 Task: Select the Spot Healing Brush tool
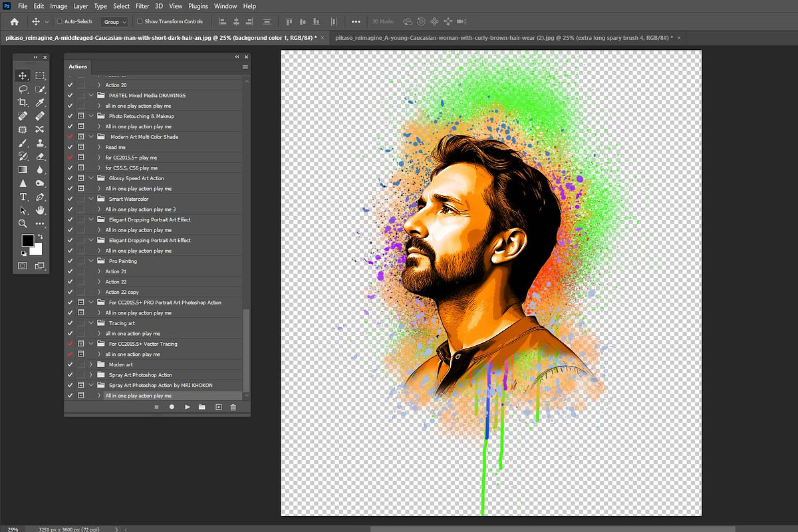tap(23, 116)
